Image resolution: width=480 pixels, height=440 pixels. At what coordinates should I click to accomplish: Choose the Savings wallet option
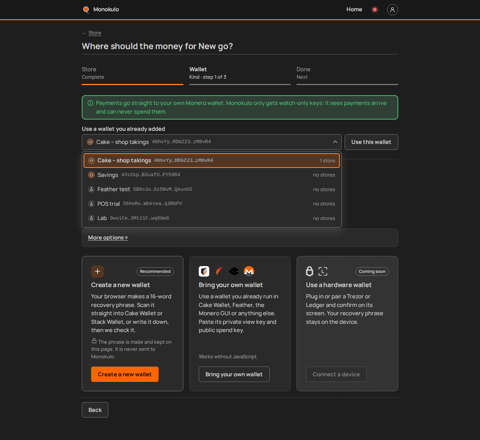point(211,175)
